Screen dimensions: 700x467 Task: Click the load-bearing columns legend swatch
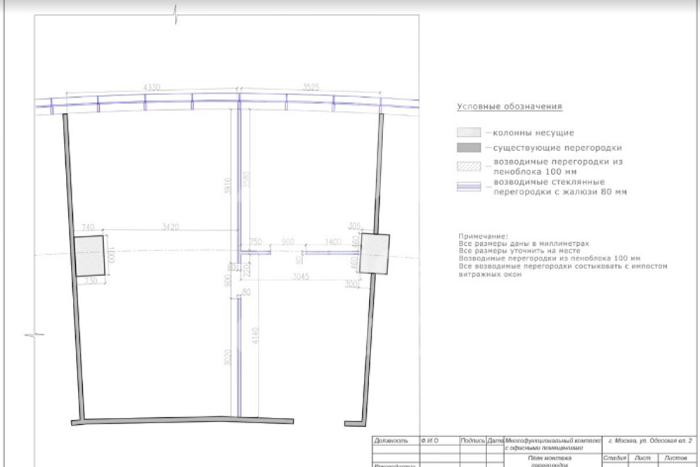coord(469,132)
